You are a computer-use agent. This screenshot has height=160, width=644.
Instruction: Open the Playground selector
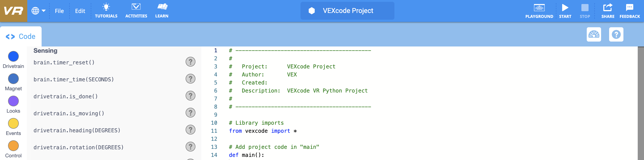pyautogui.click(x=539, y=10)
